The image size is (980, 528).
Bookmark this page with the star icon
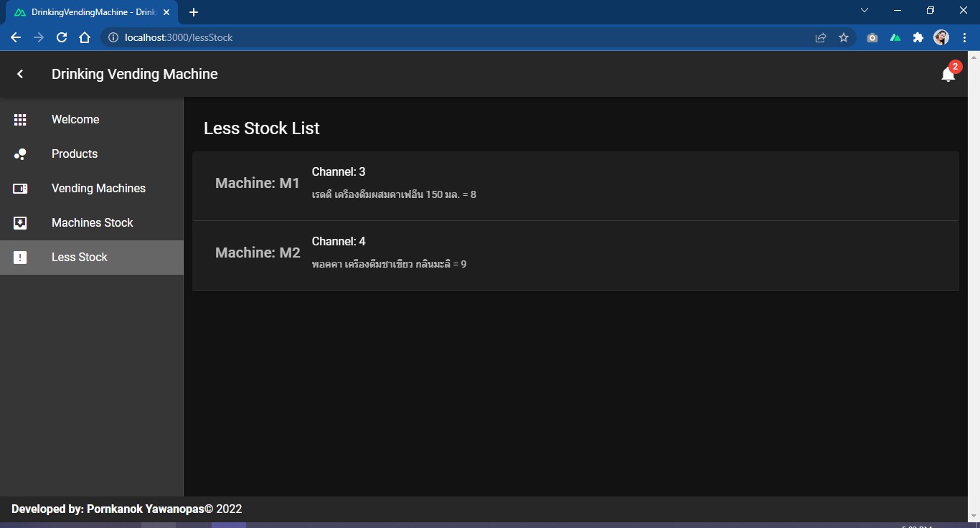click(x=844, y=37)
